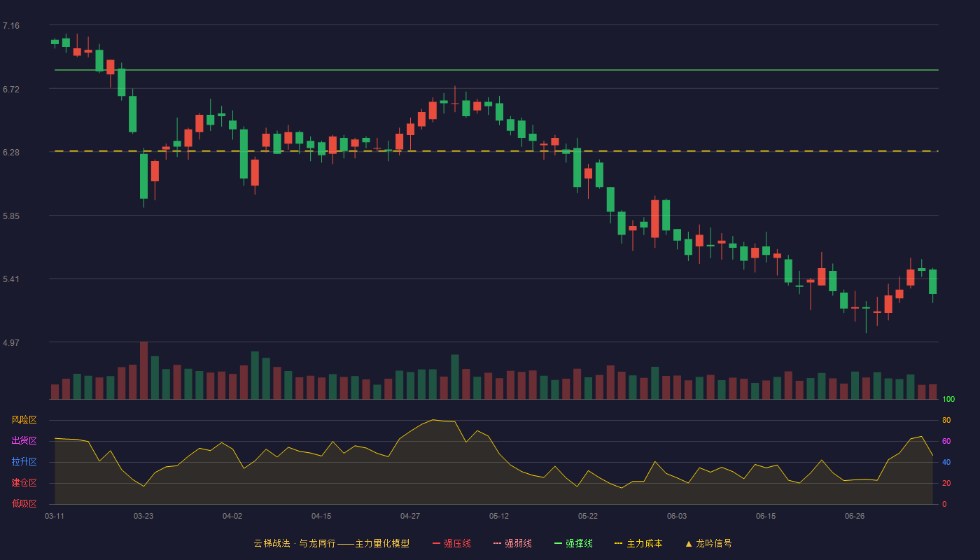
Task: Toggle the 强撑线 legend item
Action: tap(573, 543)
